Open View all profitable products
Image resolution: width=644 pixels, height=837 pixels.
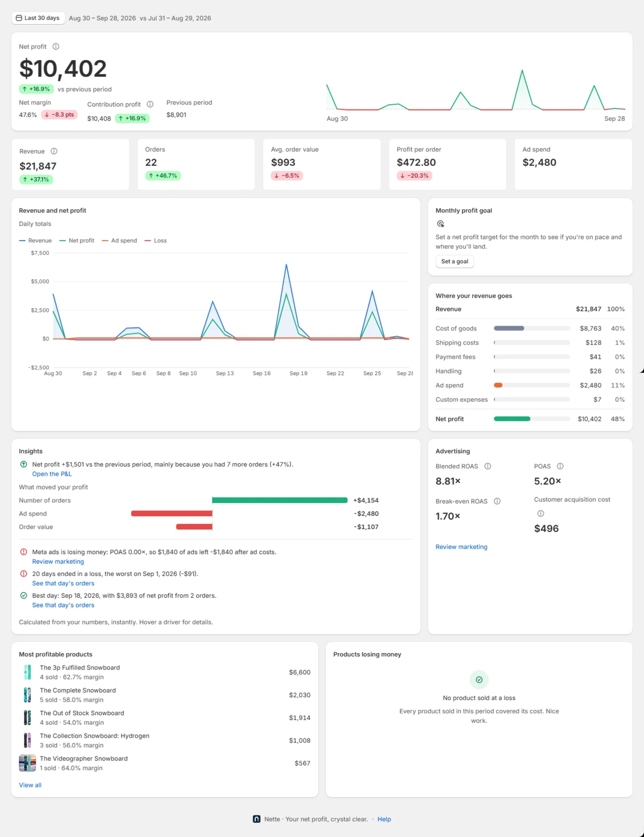click(30, 785)
